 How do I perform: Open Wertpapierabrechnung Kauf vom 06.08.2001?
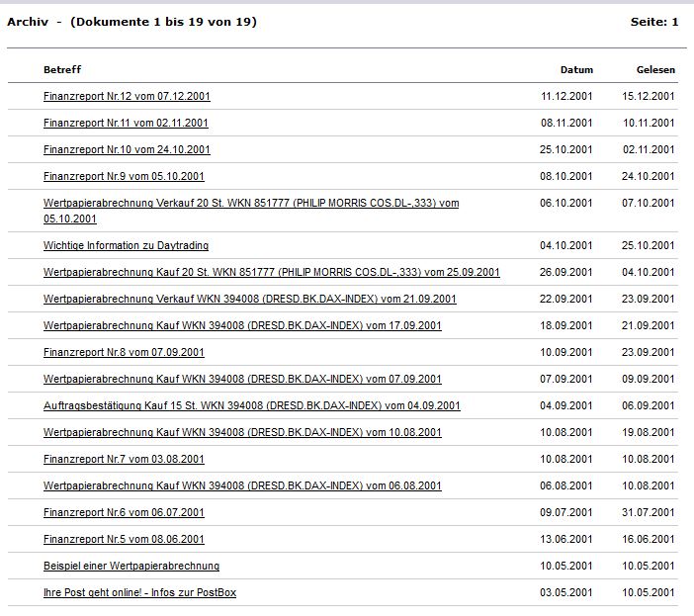coord(242,485)
